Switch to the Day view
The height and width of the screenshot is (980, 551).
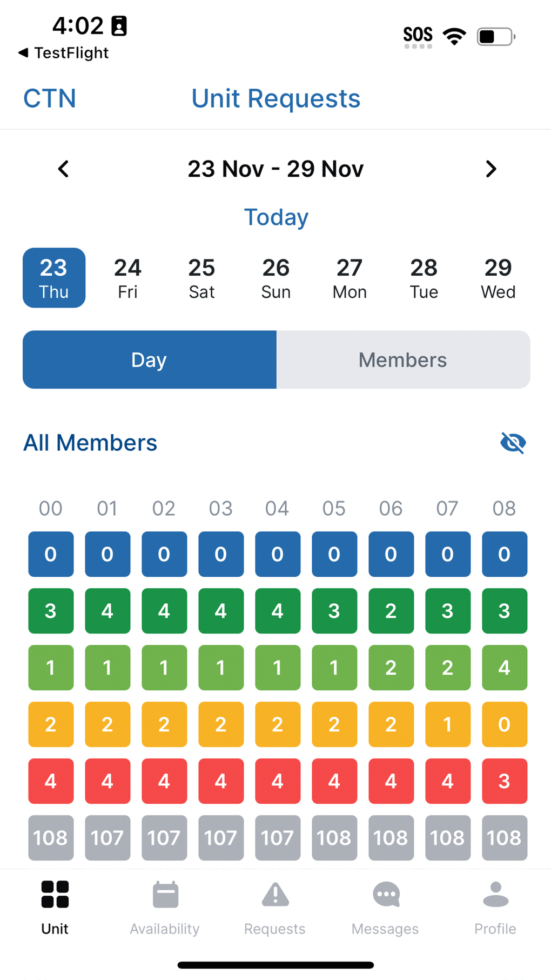tap(150, 359)
